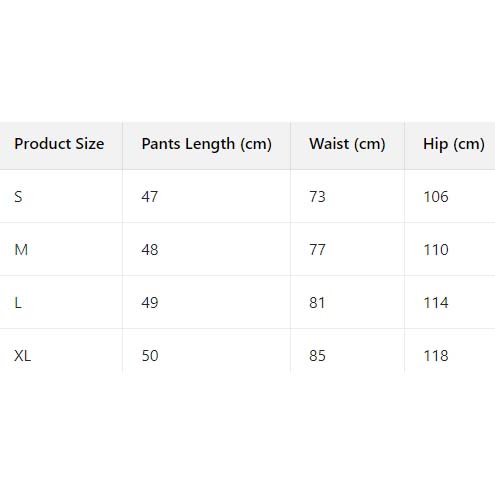The height and width of the screenshot is (495, 495).
Task: Click the Product Size column header
Action: click(x=59, y=144)
